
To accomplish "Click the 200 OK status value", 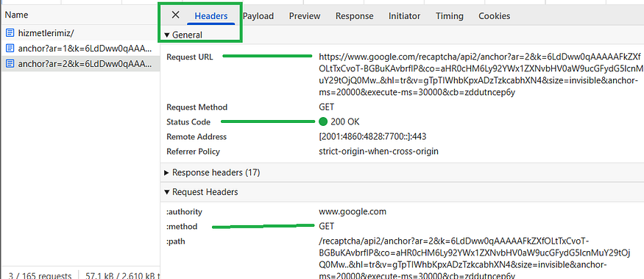I will coord(345,122).
